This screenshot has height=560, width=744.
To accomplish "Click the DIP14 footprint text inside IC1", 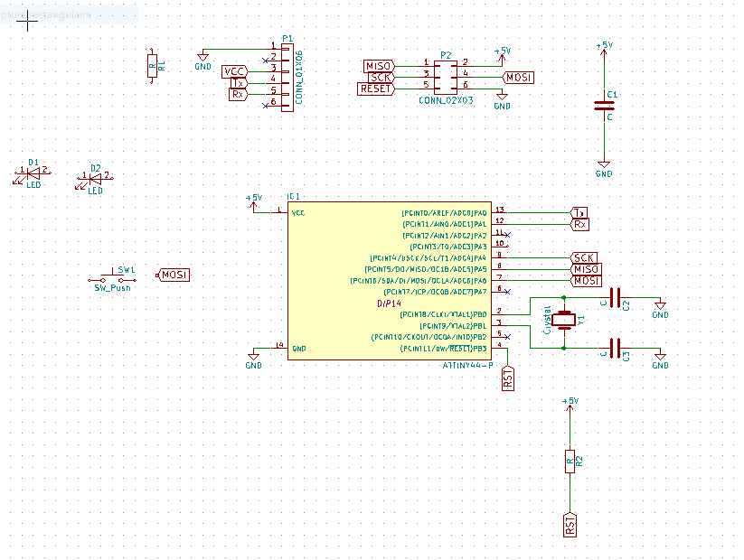I will tap(389, 303).
